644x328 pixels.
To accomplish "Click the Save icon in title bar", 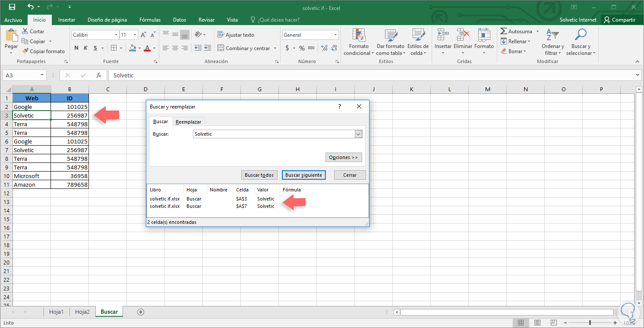I will click(x=12, y=7).
